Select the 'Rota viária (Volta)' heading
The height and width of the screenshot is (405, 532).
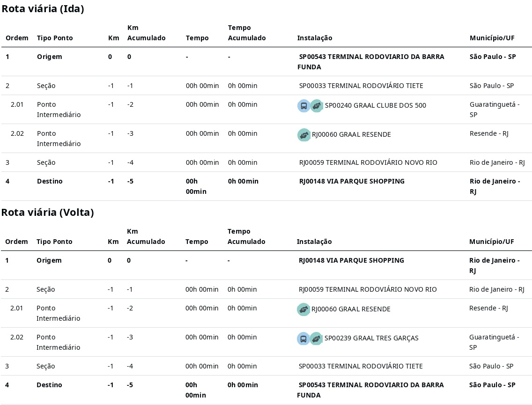[x=47, y=212]
